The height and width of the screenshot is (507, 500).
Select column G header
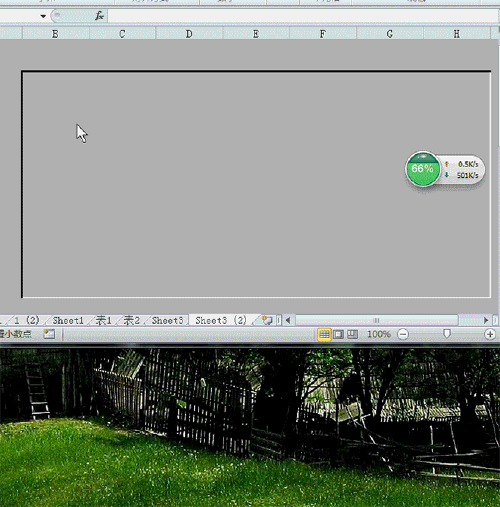point(390,34)
